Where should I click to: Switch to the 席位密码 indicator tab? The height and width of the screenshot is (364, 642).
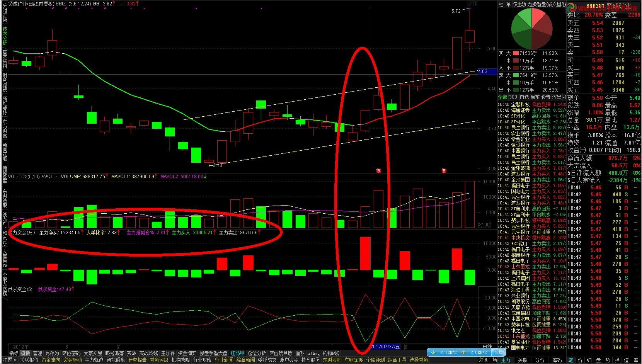coord(71,353)
